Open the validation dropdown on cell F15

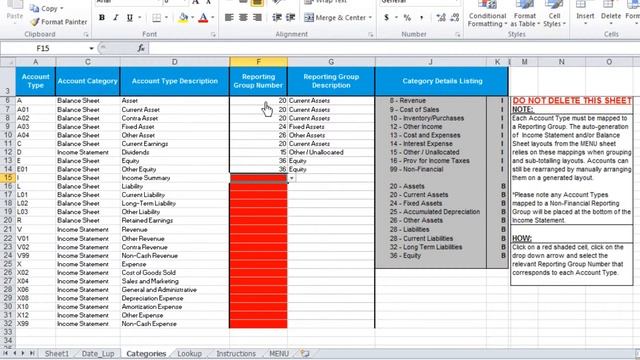pos(291,178)
